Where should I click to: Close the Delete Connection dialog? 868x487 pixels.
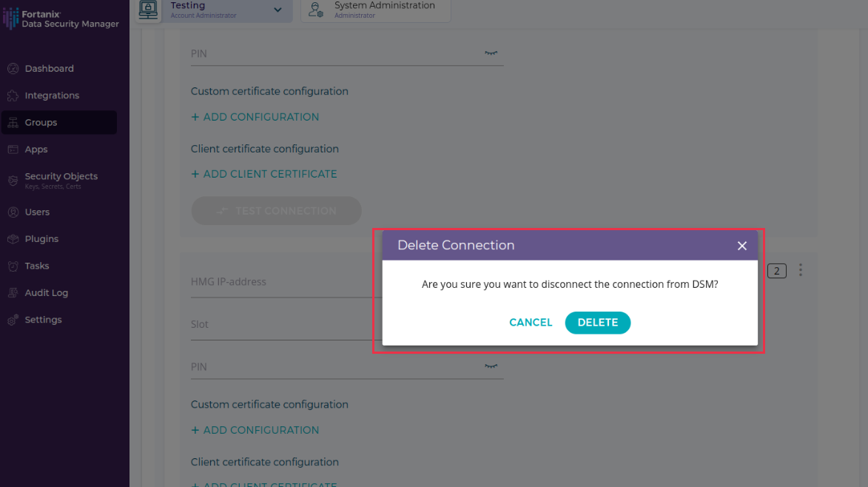(742, 246)
